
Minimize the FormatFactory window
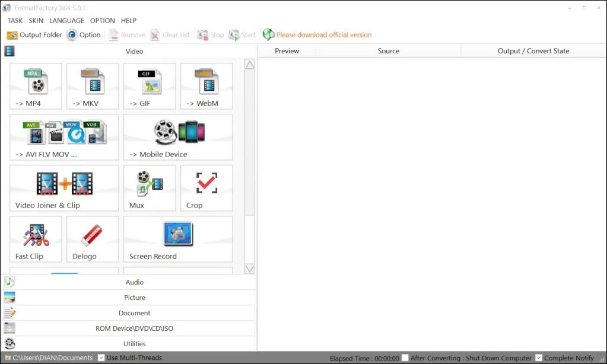(x=570, y=8)
